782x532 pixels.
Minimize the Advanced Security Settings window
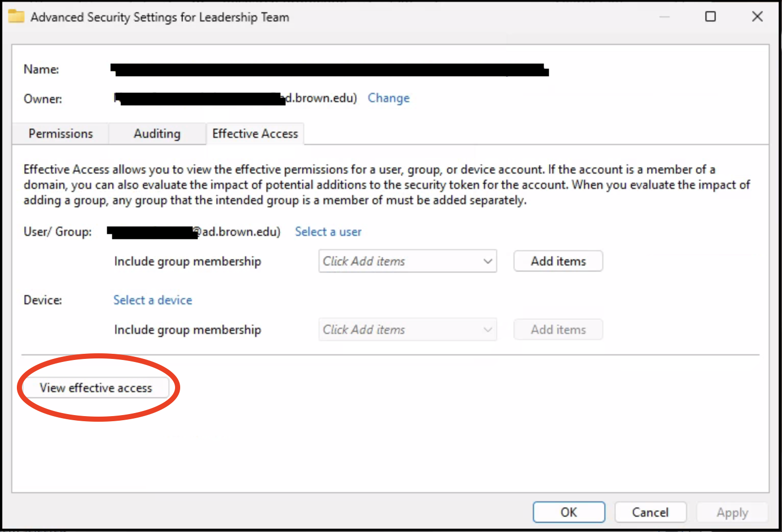pyautogui.click(x=664, y=17)
